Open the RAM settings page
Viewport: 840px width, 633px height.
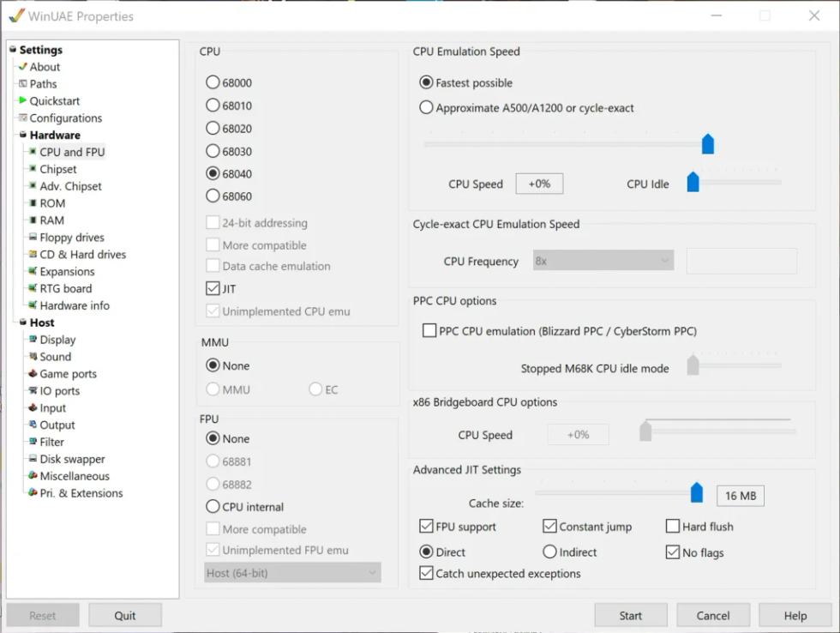point(52,220)
